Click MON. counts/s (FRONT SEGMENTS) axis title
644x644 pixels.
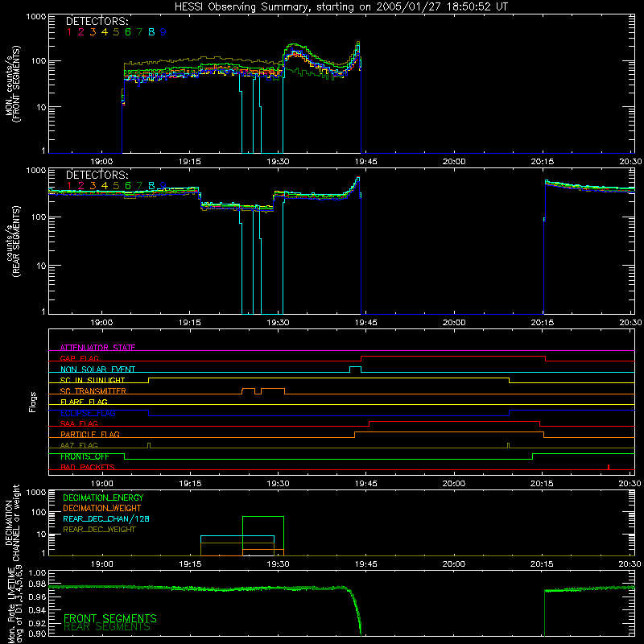point(13,84)
